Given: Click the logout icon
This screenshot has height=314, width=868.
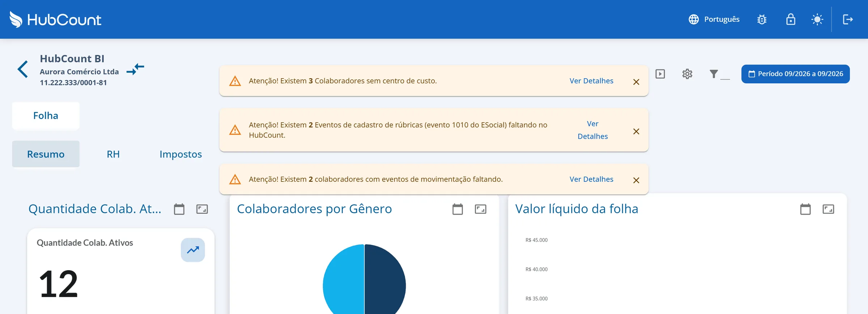Looking at the screenshot, I should point(848,19).
